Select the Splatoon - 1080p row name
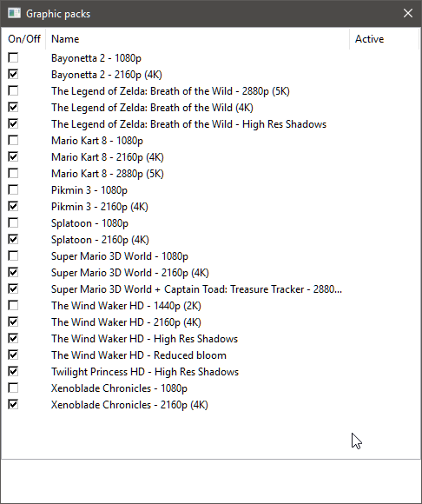Screen dimensions: 422x504 point(89,223)
